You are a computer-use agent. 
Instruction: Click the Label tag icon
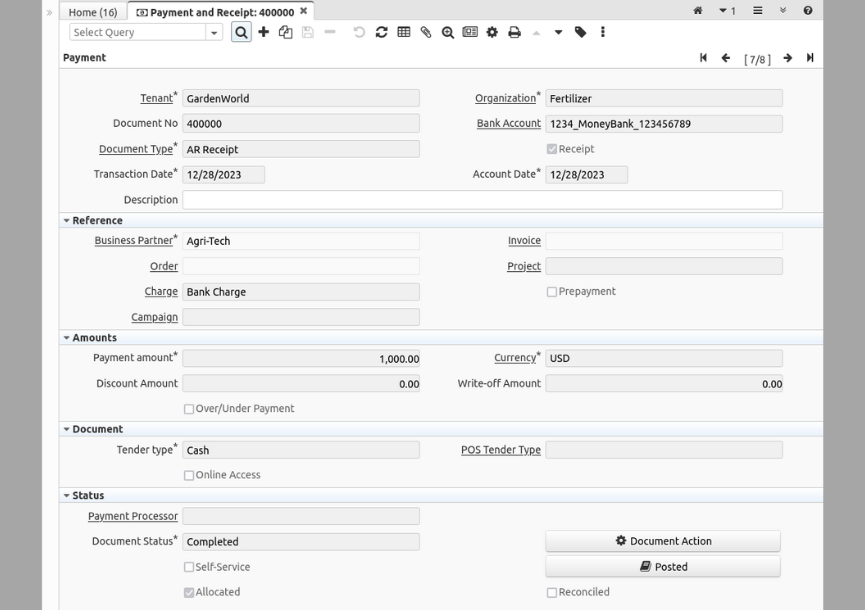point(580,32)
